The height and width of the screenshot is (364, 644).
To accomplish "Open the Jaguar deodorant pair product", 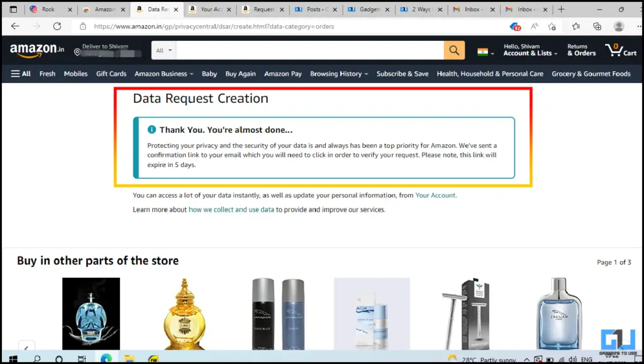I will [279, 314].
